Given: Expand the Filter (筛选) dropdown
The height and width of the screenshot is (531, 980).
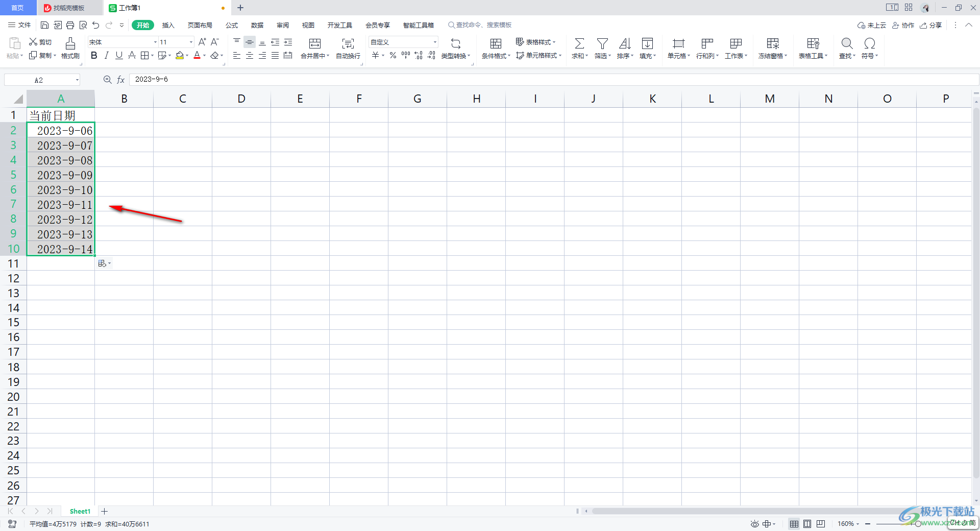Looking at the screenshot, I should pyautogui.click(x=609, y=56).
